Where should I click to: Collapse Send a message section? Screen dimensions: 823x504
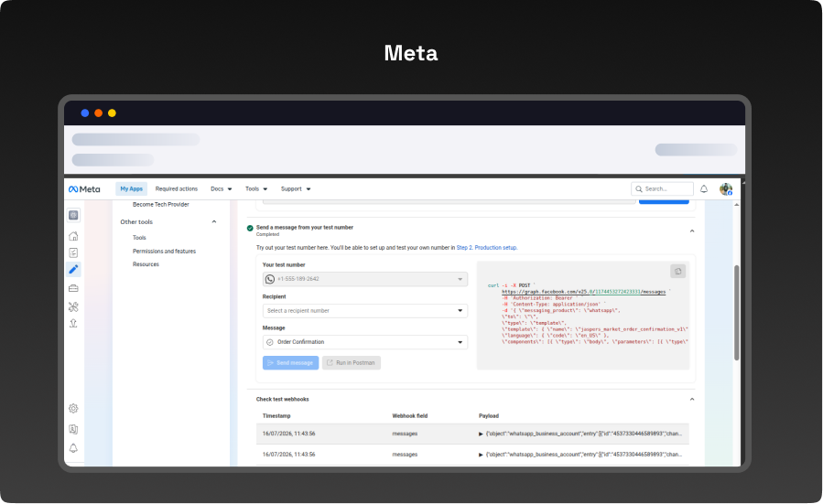pyautogui.click(x=692, y=231)
